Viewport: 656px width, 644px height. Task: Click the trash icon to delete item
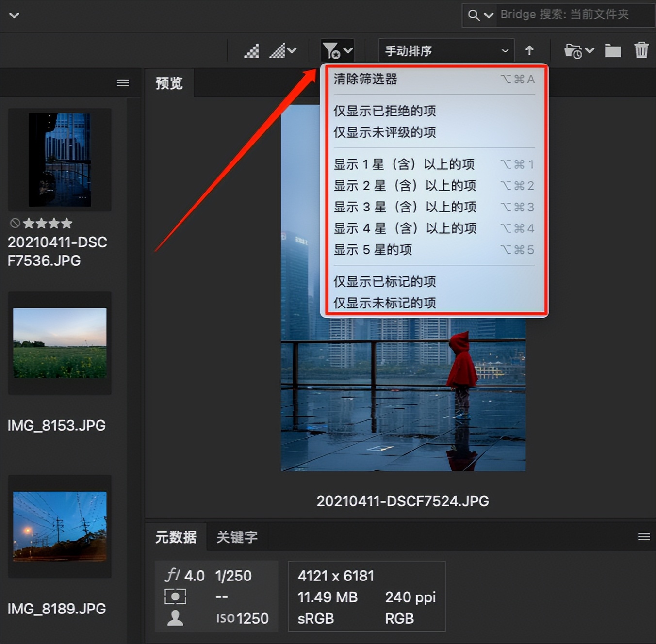tap(641, 50)
